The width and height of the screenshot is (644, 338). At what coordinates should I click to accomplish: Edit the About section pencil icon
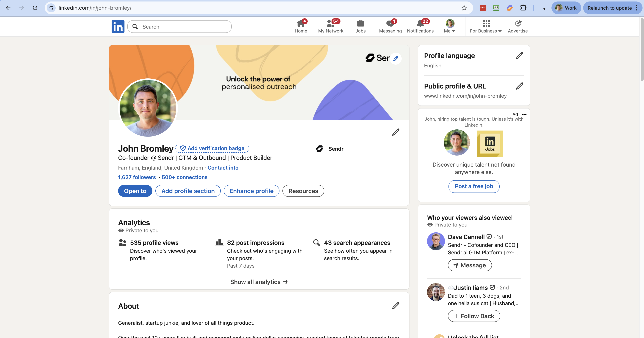(x=395, y=306)
